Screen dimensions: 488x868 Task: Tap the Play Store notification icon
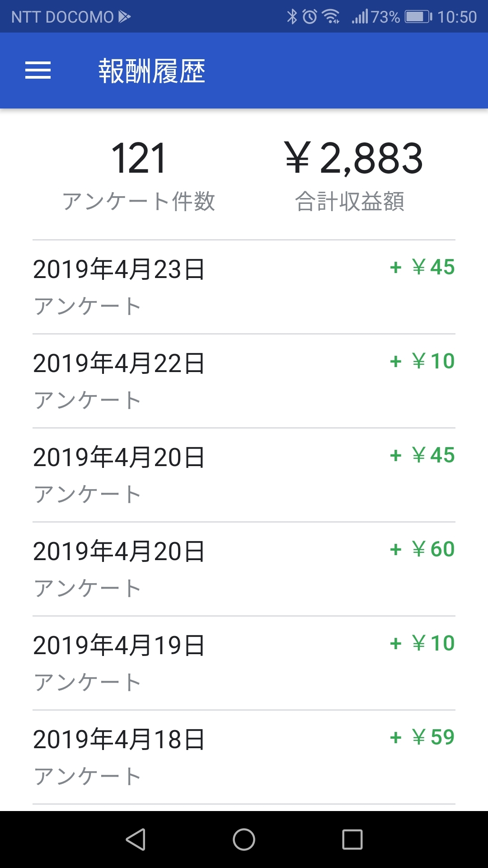click(124, 17)
